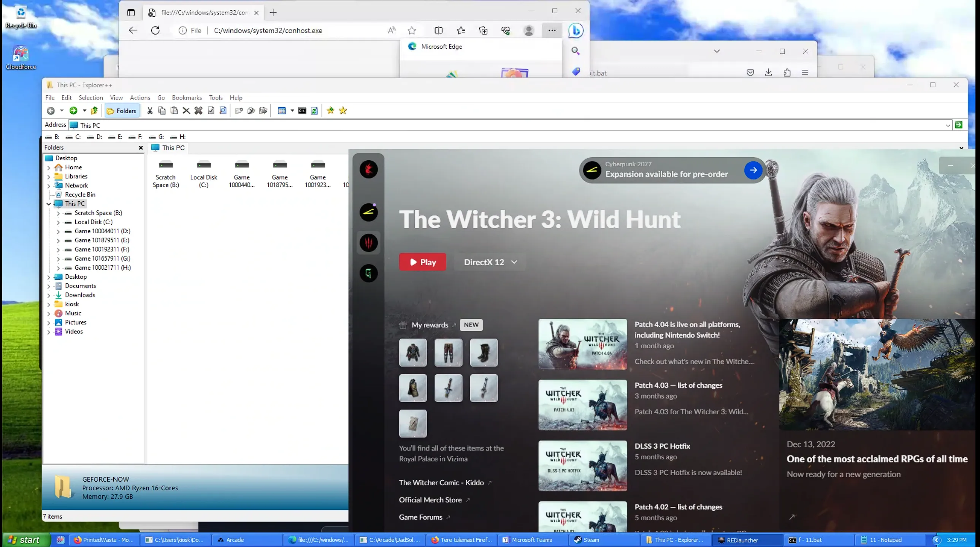Open command prompt toolbar icon
Viewport: 980px width, 547px height.
[x=302, y=111]
